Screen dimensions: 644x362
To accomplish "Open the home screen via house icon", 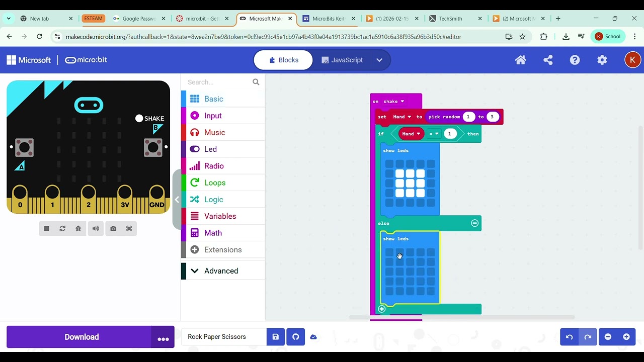I will pyautogui.click(x=521, y=60).
